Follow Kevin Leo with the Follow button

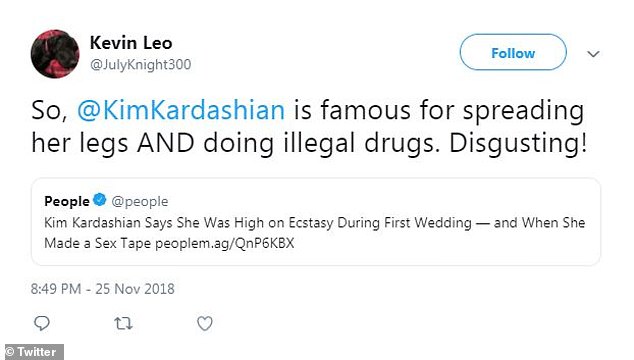[x=513, y=52]
